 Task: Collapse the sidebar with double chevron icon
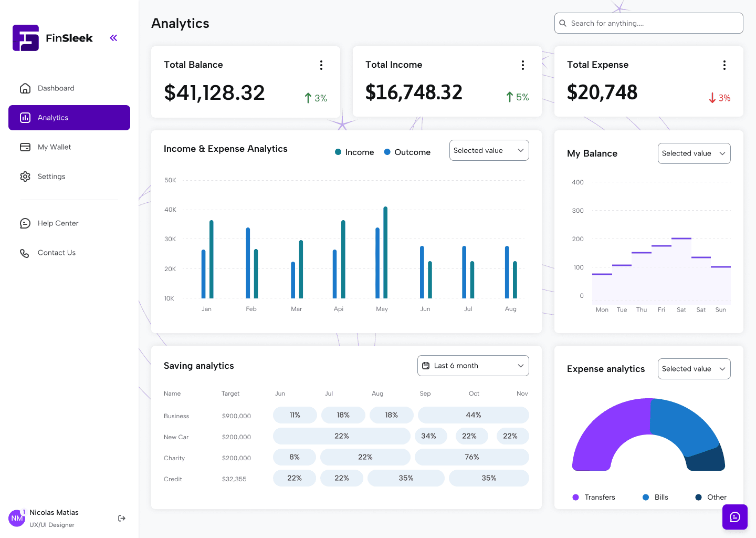tap(113, 38)
